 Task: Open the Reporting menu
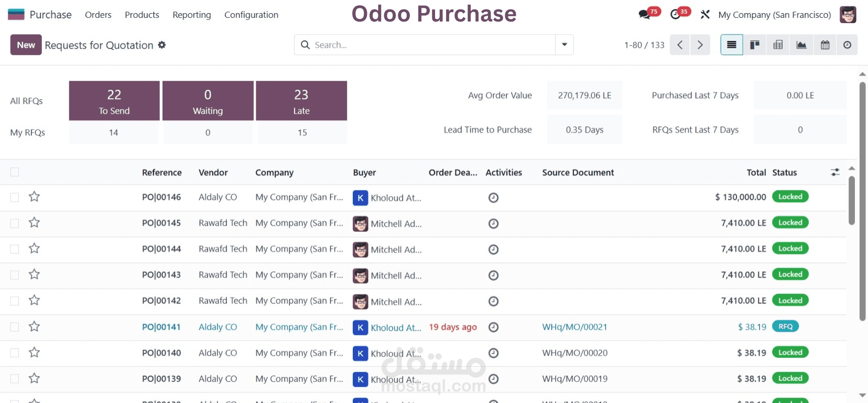pyautogui.click(x=192, y=15)
